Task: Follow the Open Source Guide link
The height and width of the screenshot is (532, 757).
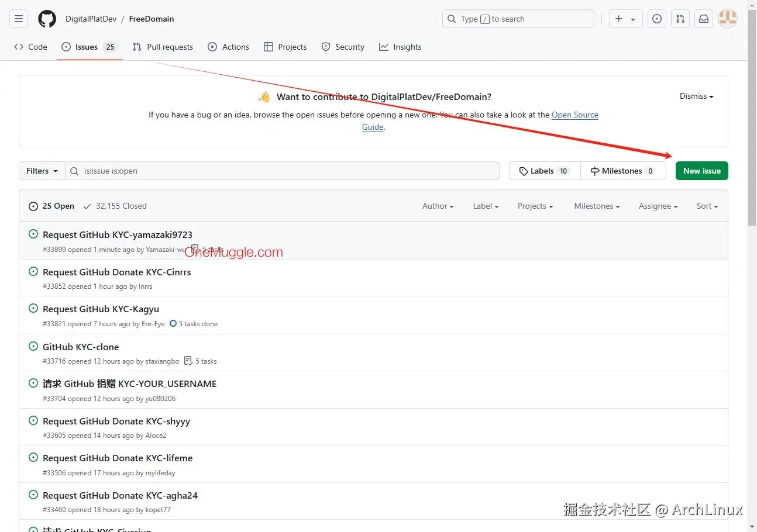Action: click(x=574, y=115)
